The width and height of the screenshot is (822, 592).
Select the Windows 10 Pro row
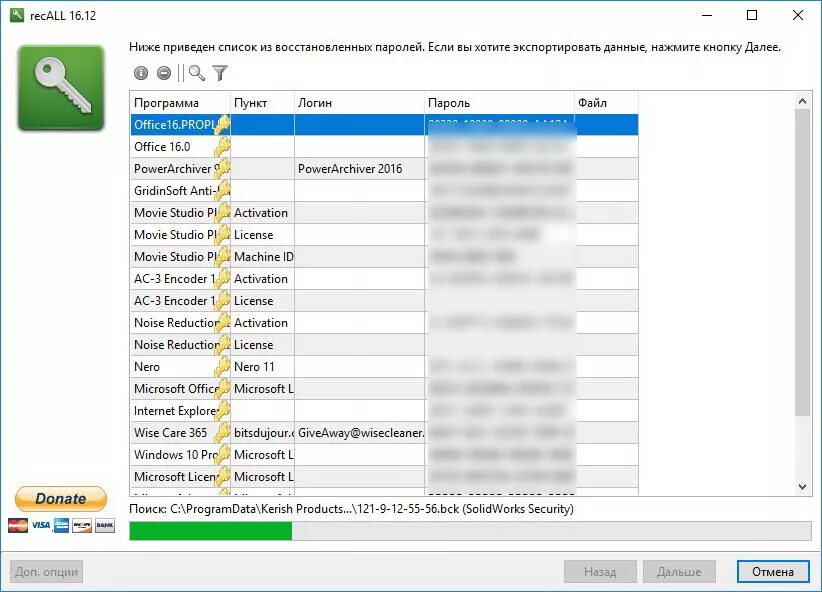coord(384,455)
